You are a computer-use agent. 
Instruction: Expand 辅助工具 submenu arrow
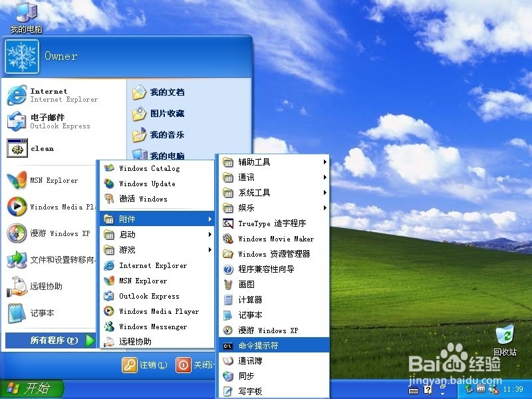click(x=325, y=162)
